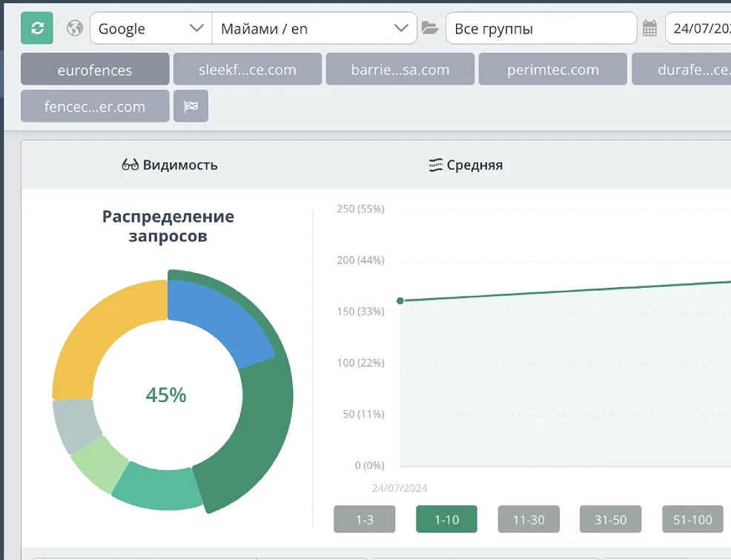Select the perimtec.com project tab
Viewport: 731px width, 560px height.
pos(552,70)
